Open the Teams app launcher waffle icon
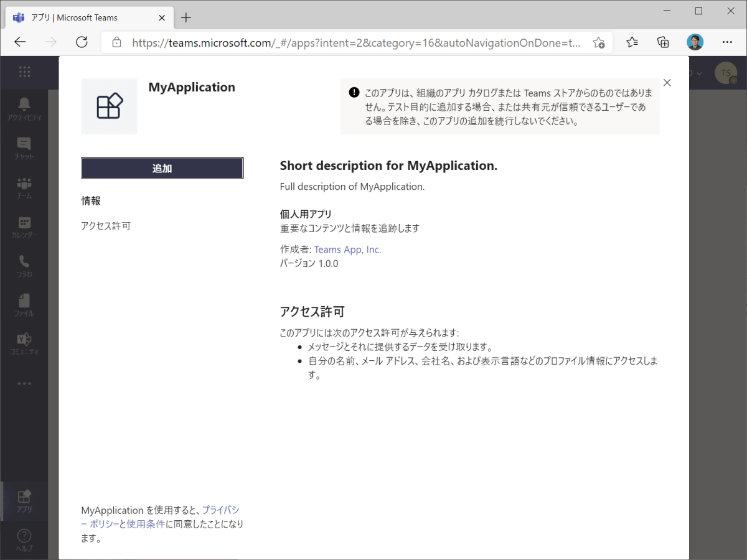This screenshot has height=560, width=747. (x=24, y=72)
